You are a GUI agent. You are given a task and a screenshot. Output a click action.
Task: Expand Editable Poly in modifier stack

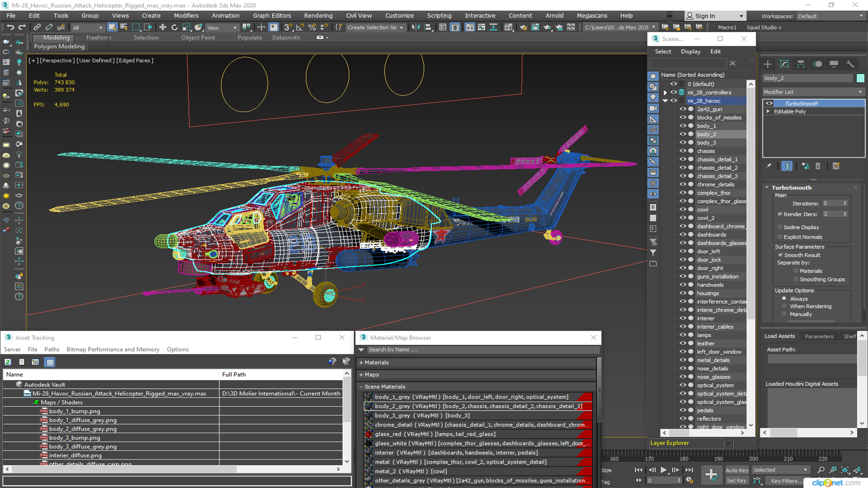pyautogui.click(x=768, y=112)
